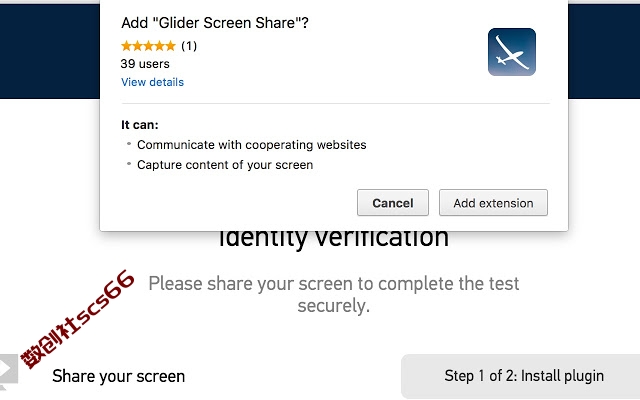Click the It can: heading
The width and height of the screenshot is (640, 400).
coord(140,125)
